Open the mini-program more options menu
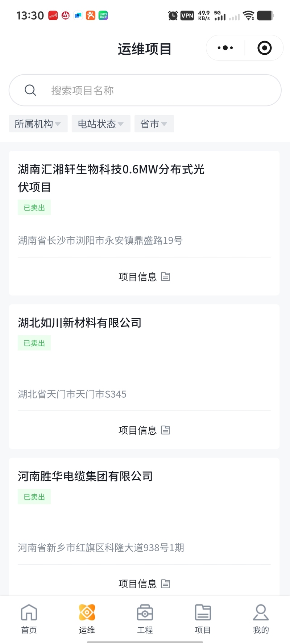 [225, 48]
